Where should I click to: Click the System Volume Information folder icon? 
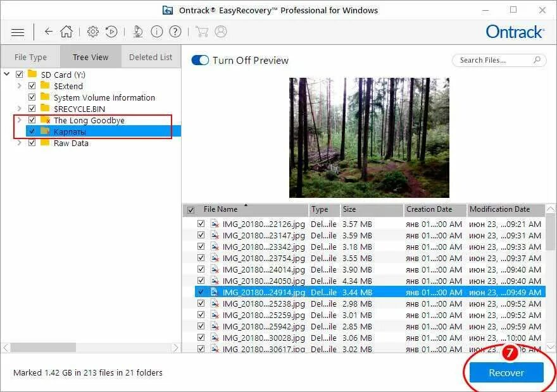coord(45,97)
